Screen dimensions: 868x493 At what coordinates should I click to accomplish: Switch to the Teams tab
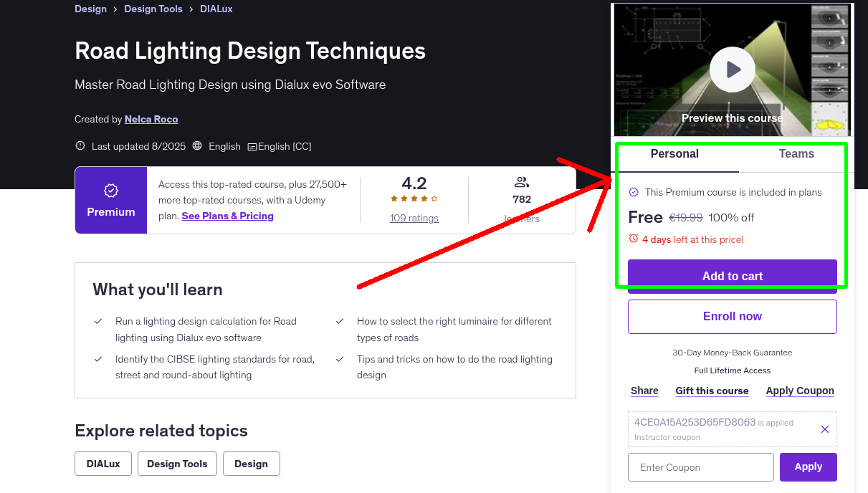[796, 154]
